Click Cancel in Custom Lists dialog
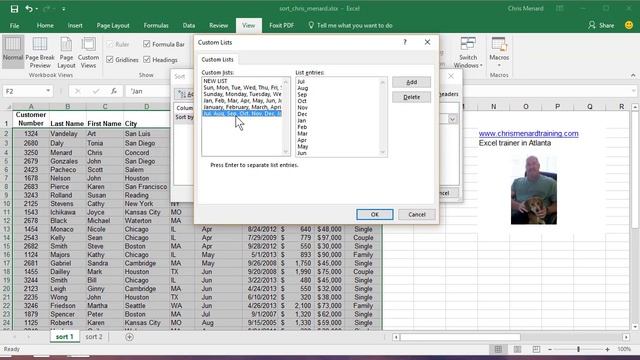Viewport: 640px width, 360px height. click(x=417, y=214)
